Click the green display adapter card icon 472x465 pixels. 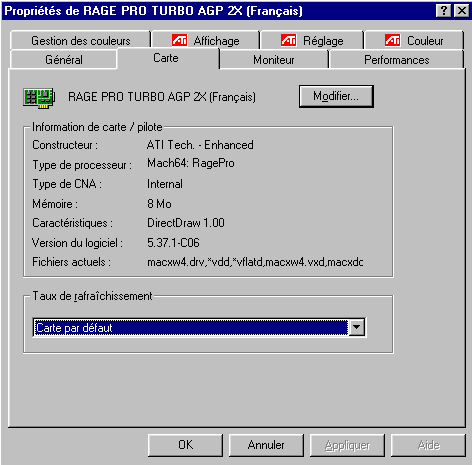(39, 98)
